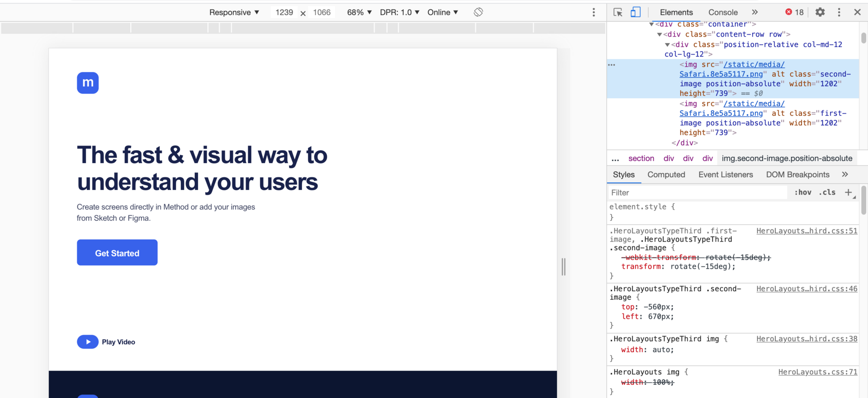
Task: Toggle the device toolbar icon
Action: tap(636, 12)
